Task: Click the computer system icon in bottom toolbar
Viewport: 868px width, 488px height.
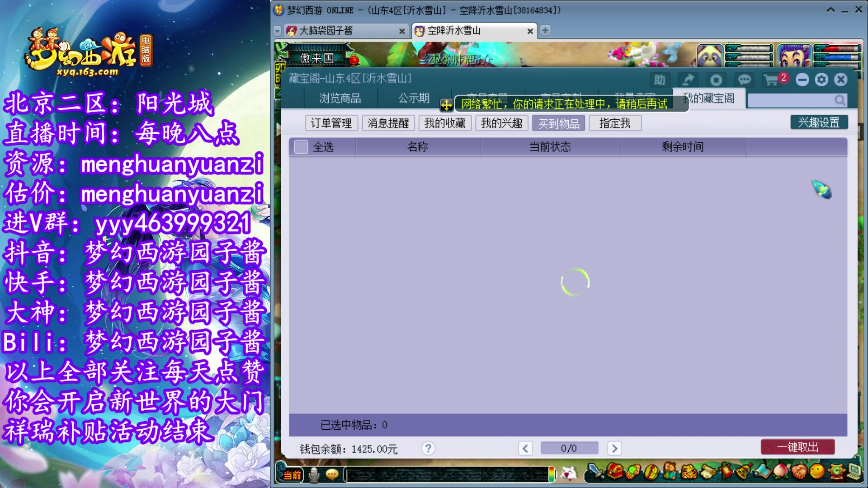Action: pos(854,472)
